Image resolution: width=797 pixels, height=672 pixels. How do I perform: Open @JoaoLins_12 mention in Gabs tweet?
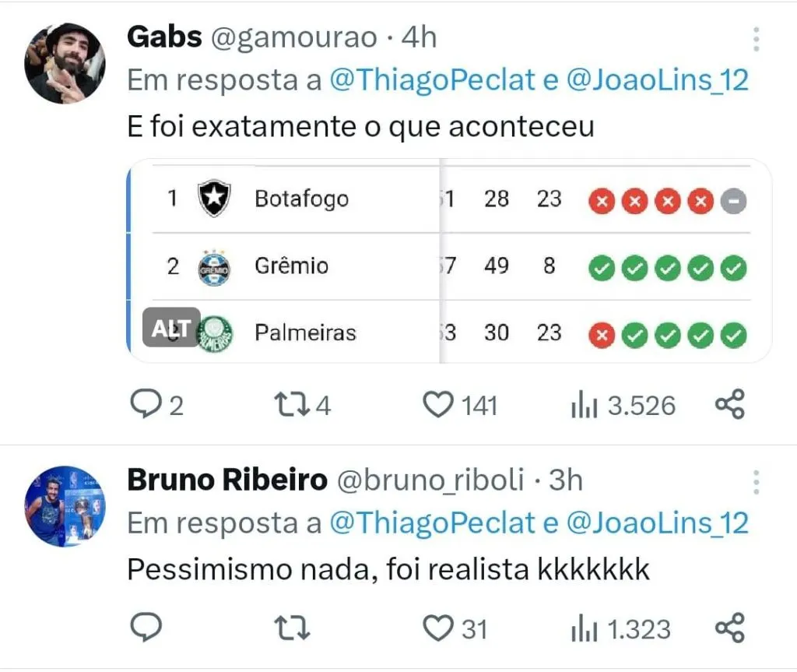(658, 80)
